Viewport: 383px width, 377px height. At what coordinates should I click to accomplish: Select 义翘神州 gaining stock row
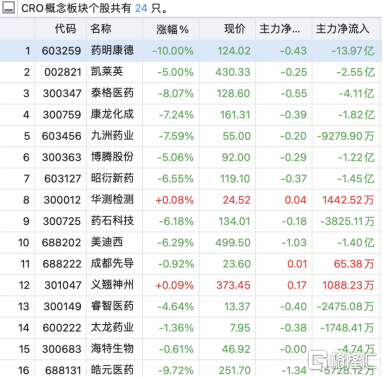pos(191,285)
